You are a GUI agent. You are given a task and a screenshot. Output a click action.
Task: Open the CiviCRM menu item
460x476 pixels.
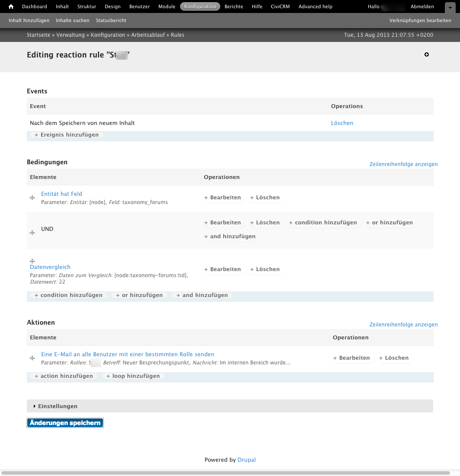tap(281, 6)
